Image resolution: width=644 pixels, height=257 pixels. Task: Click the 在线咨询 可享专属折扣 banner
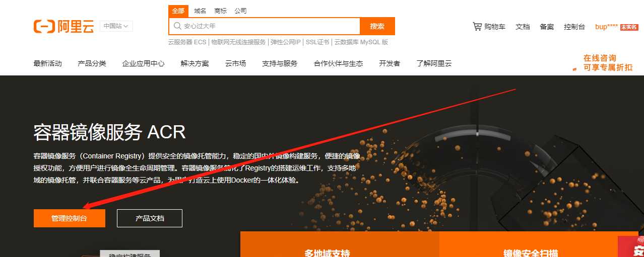603,63
